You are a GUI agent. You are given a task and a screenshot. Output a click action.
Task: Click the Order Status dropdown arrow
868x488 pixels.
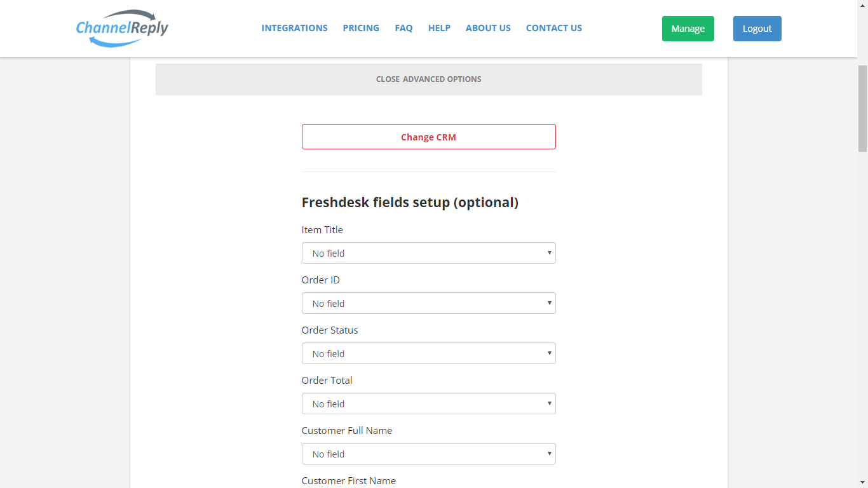coord(549,353)
